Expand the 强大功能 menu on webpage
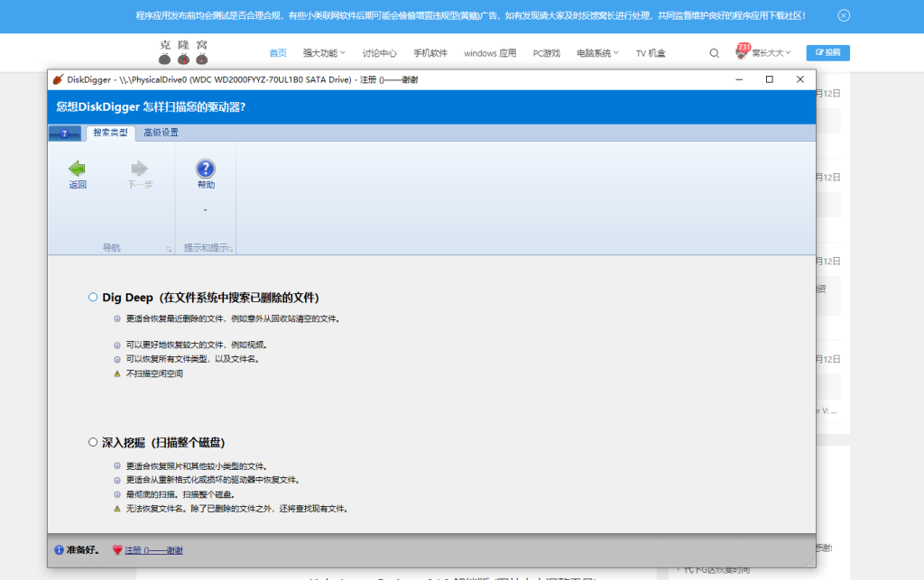 324,53
